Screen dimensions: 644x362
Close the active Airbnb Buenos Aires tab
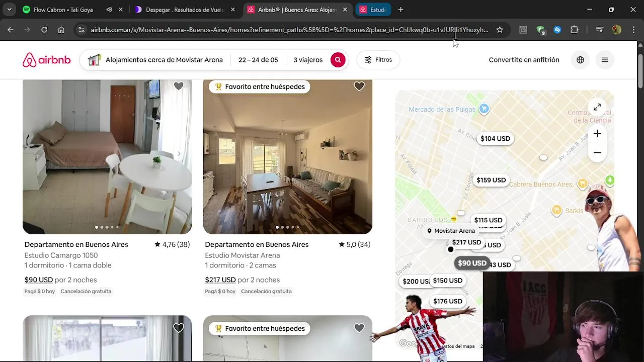pos(345,10)
